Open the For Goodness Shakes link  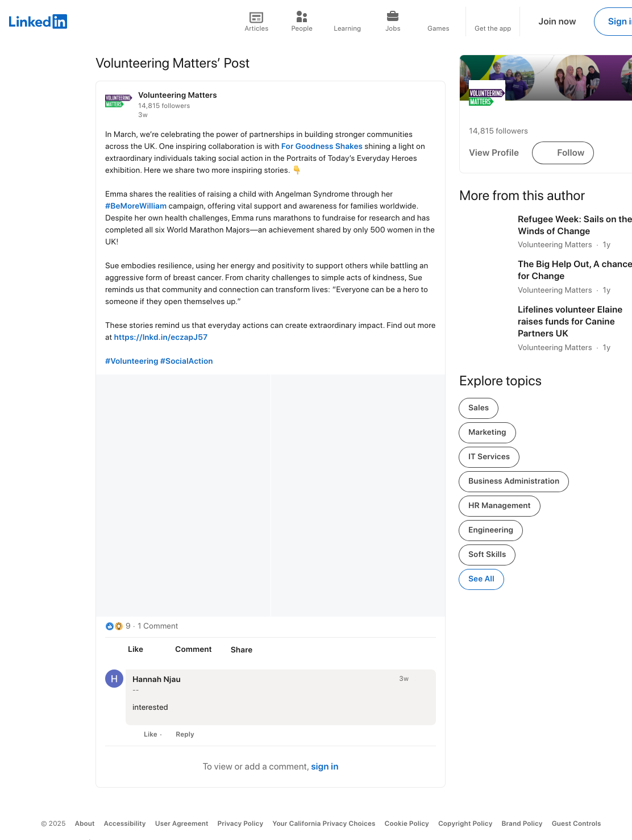(322, 146)
